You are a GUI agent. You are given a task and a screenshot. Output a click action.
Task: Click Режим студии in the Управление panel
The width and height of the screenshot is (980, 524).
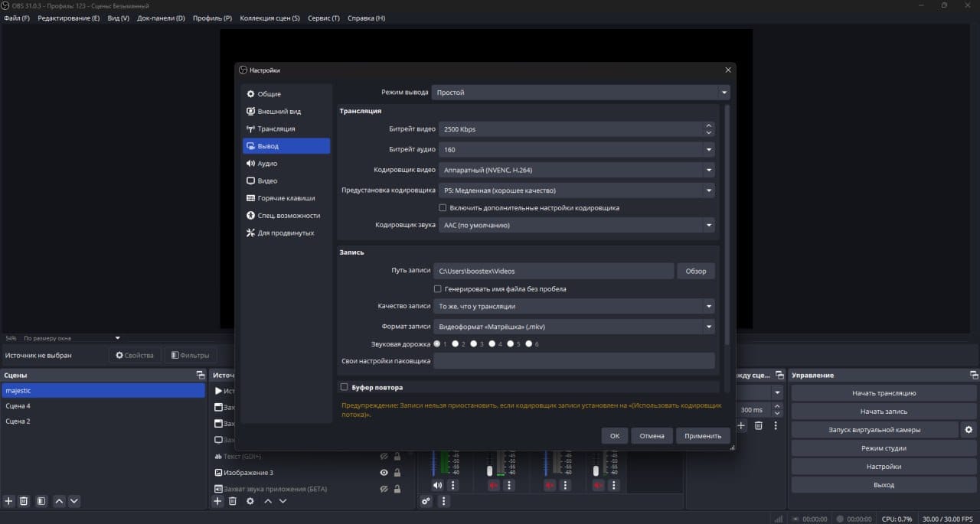pos(884,448)
